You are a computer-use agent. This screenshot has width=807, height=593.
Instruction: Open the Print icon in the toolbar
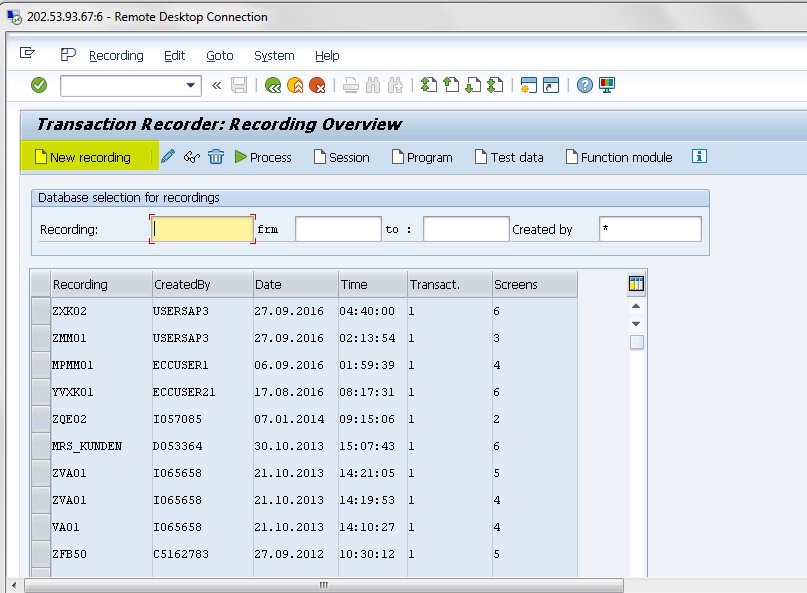[x=349, y=85]
